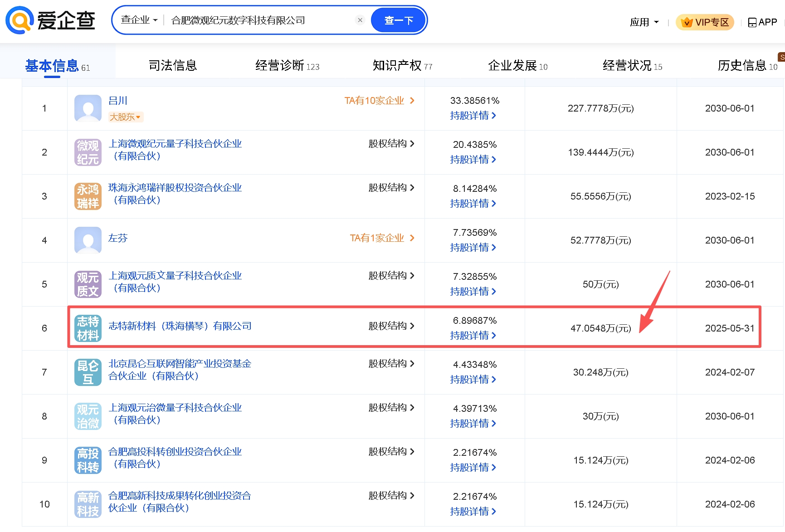Image resolution: width=785 pixels, height=532 pixels.
Task: Click 吕川's avatar icon
Action: coord(88,108)
